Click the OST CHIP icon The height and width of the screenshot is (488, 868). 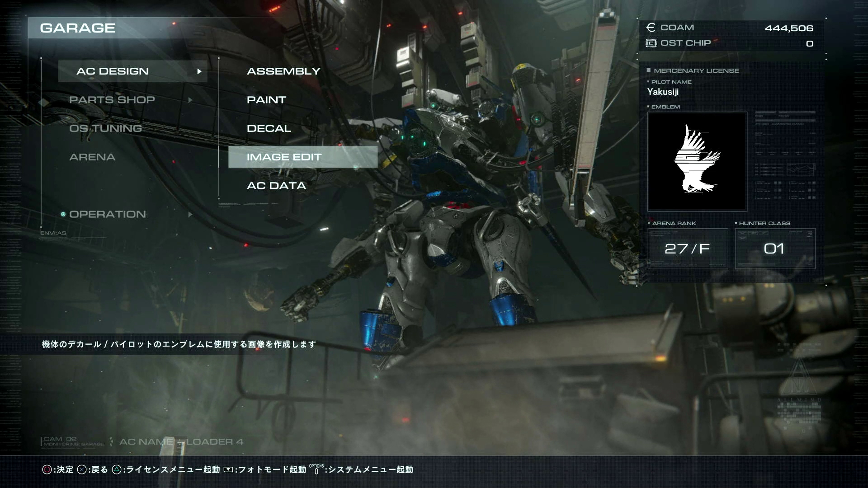[651, 43]
